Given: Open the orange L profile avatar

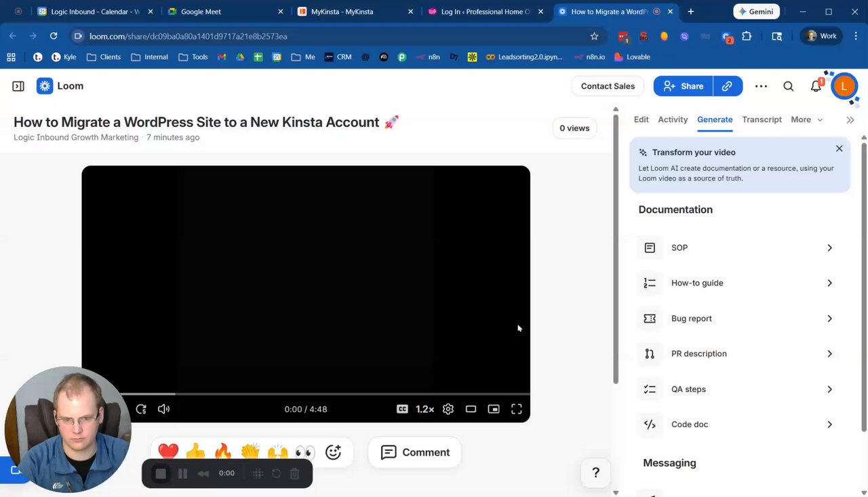Looking at the screenshot, I should coord(844,86).
